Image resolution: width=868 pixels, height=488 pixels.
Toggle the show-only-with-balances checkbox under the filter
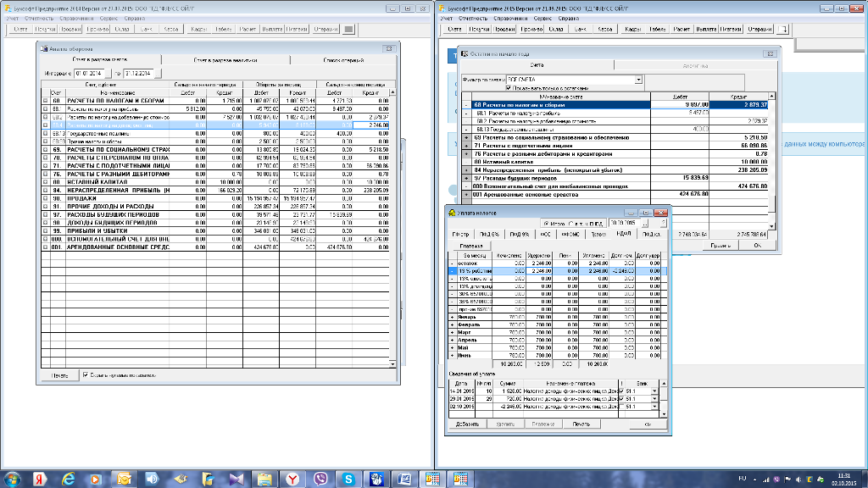(x=507, y=87)
